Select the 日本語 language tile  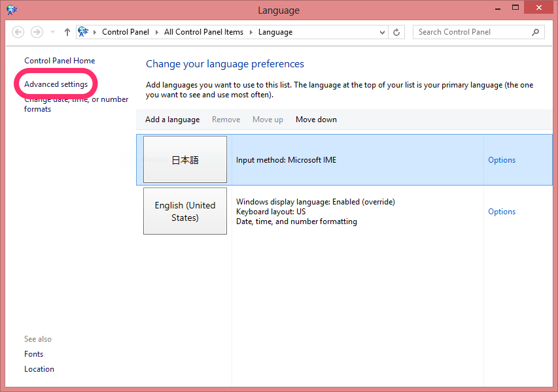point(185,159)
